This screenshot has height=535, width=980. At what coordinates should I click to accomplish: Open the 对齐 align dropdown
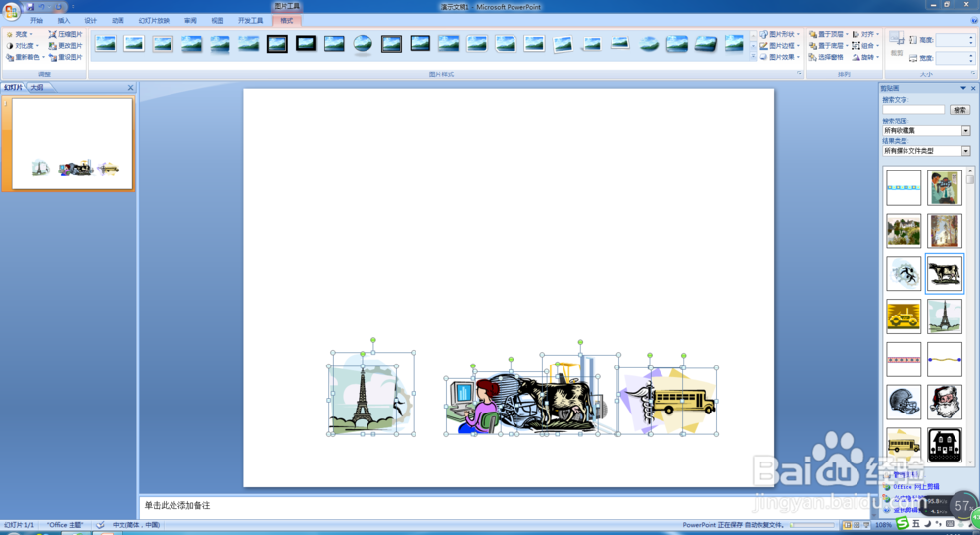point(866,35)
